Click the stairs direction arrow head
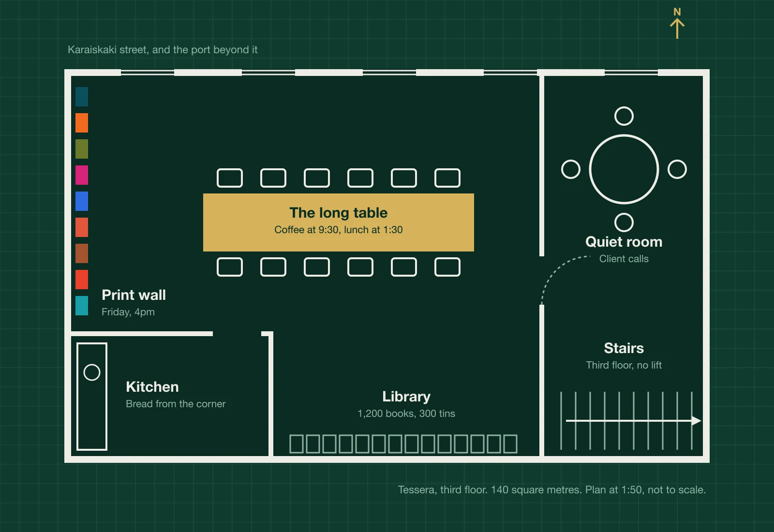The image size is (774, 532). click(697, 421)
